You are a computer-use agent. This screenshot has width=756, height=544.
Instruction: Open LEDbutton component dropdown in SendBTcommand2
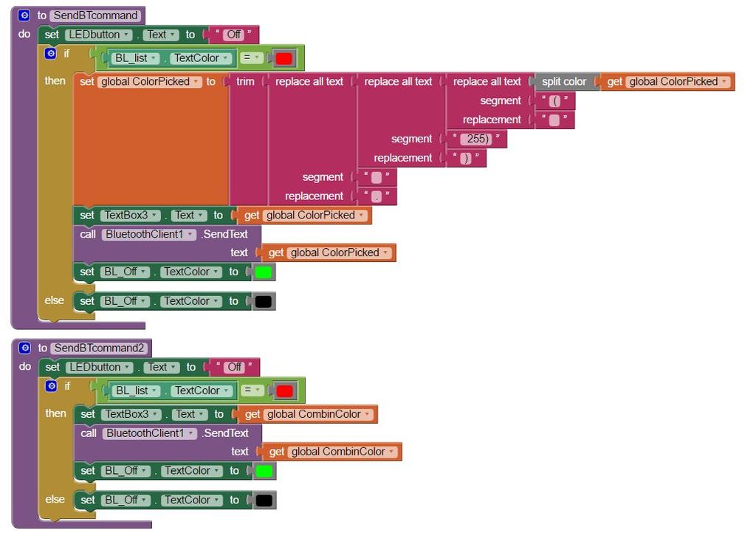[100, 367]
